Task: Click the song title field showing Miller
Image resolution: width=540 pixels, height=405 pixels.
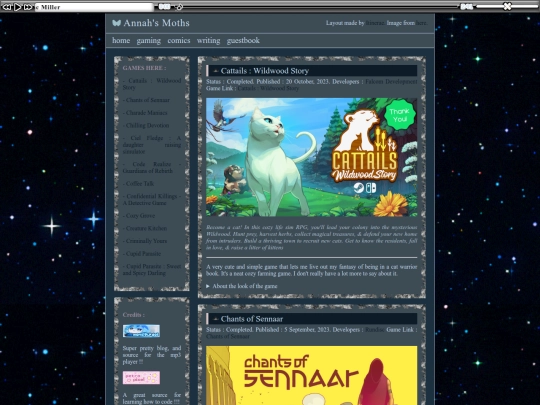Action: click(94, 7)
